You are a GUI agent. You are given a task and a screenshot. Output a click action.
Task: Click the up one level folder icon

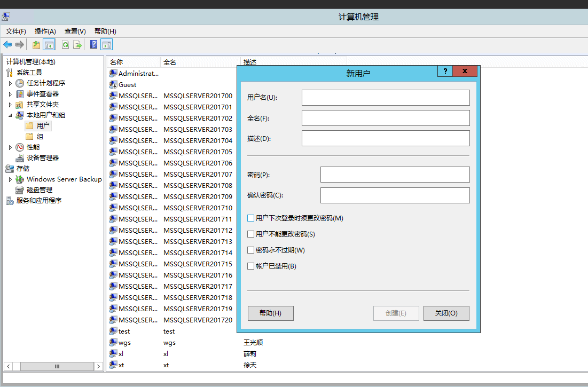tap(36, 45)
